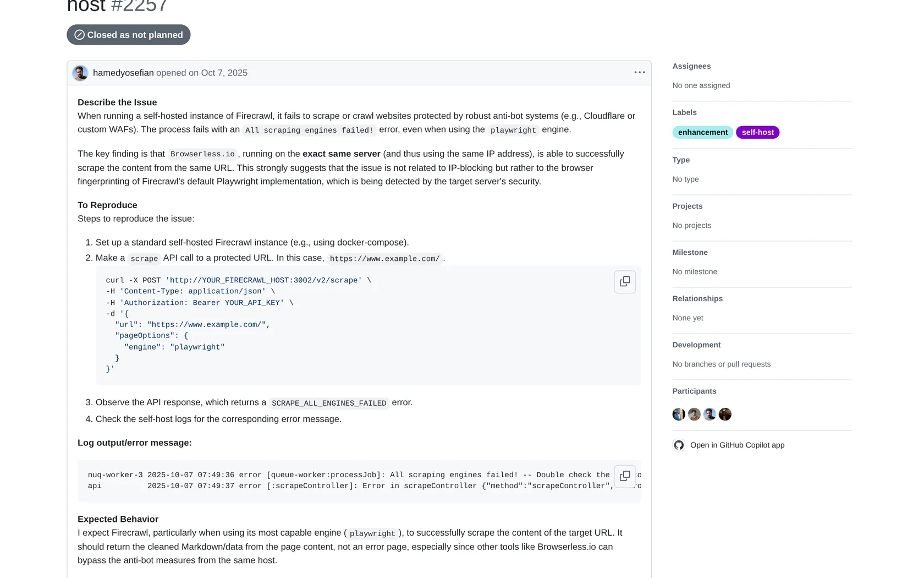Open the first participant's avatar
Screen dimensions: 924x578
pyautogui.click(x=679, y=415)
